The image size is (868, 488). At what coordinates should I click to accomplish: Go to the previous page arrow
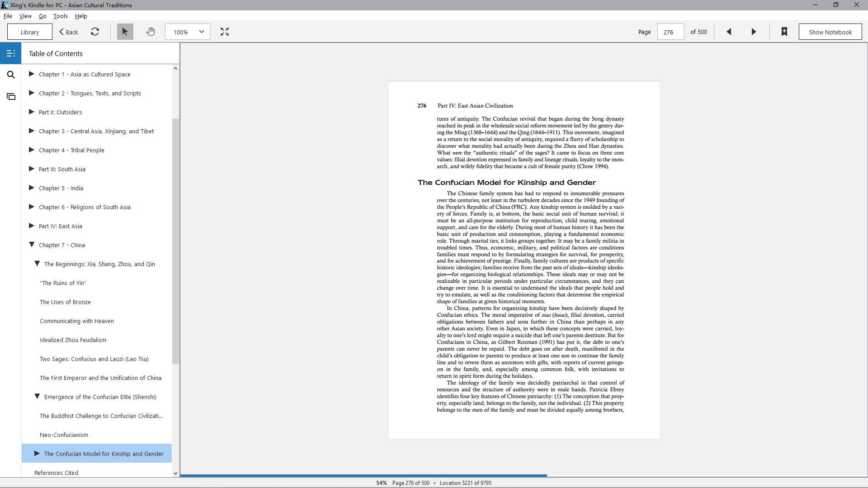pos(729,32)
